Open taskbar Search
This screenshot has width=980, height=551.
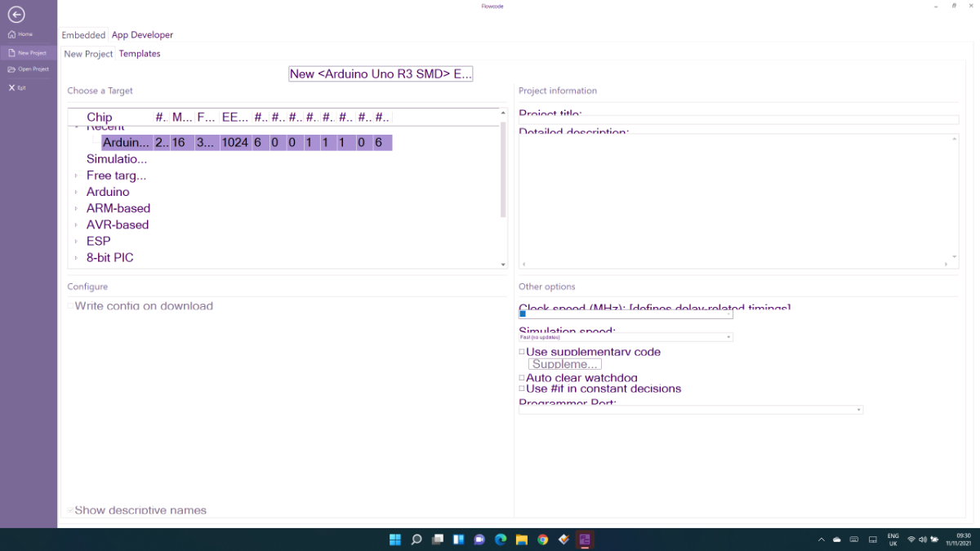pyautogui.click(x=416, y=540)
